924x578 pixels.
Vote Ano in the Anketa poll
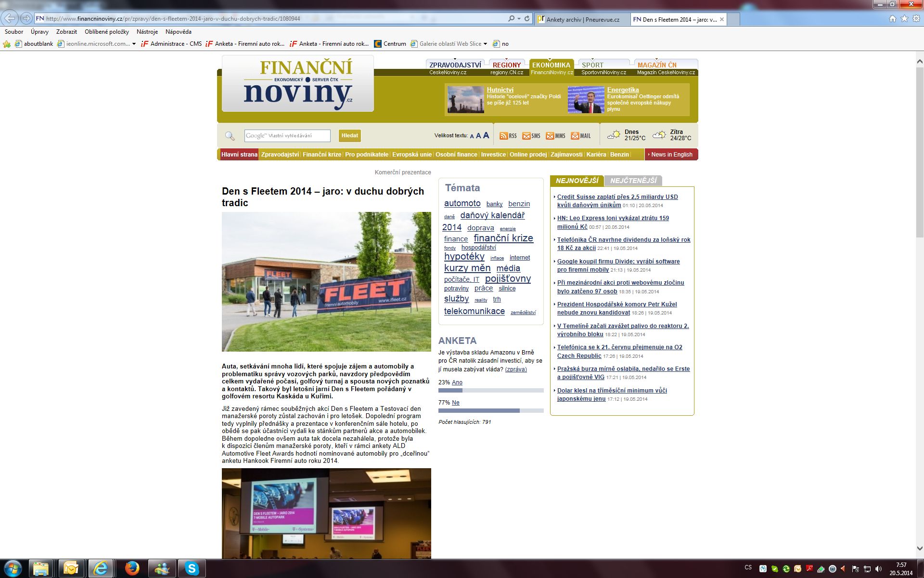457,382
